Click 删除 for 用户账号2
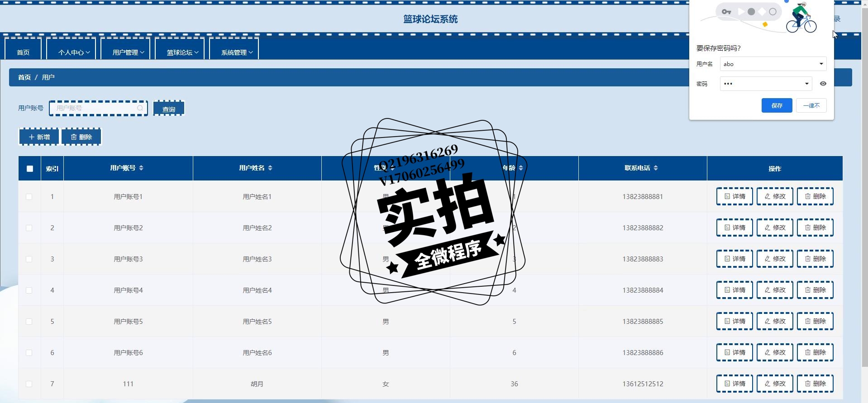The height and width of the screenshot is (403, 868). tap(815, 228)
